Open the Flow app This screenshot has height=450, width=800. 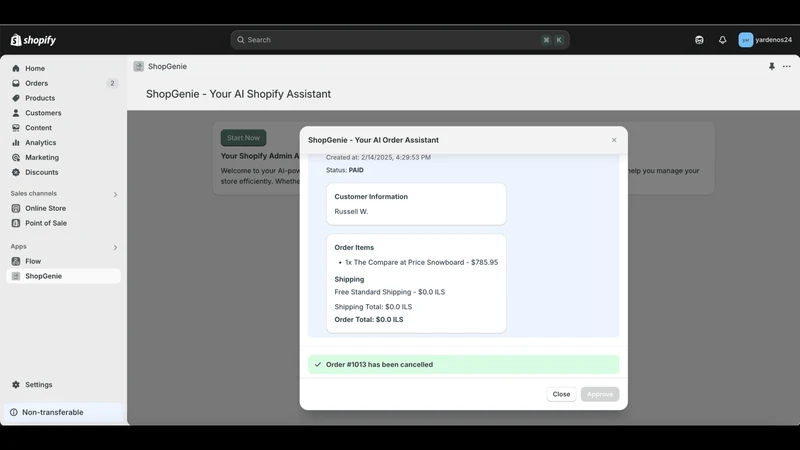point(63,261)
